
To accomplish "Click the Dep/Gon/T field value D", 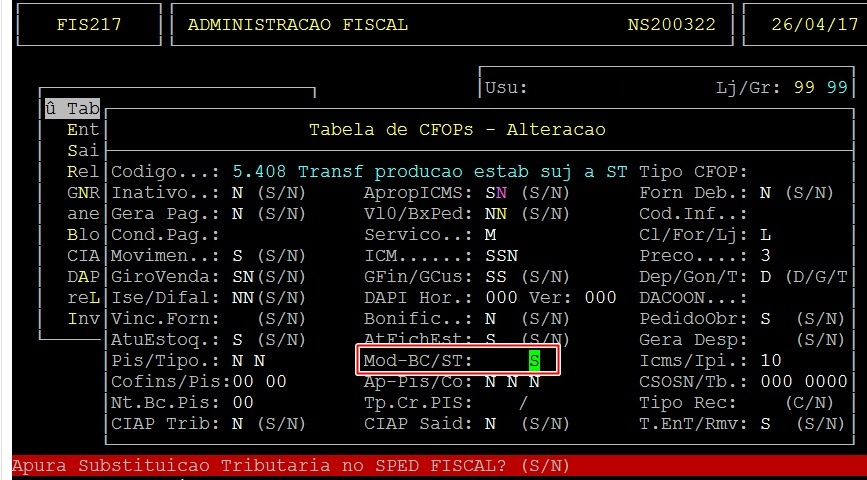I will (x=765, y=276).
